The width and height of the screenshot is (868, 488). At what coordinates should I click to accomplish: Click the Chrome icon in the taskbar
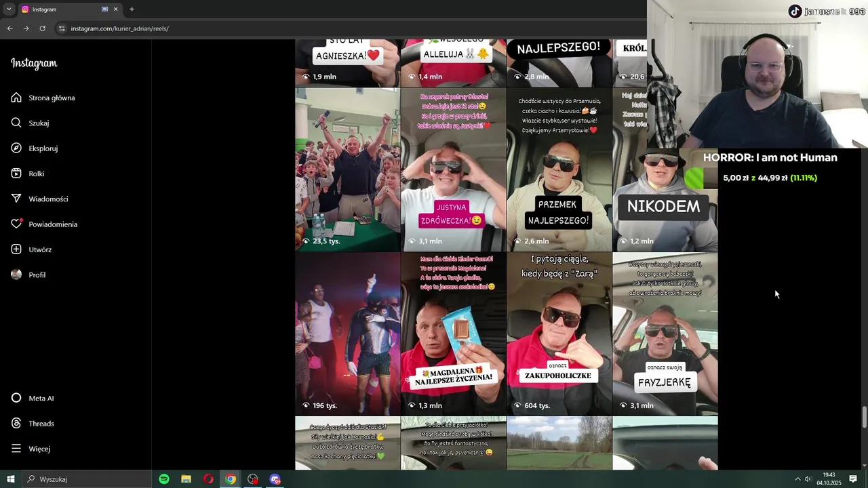click(231, 479)
